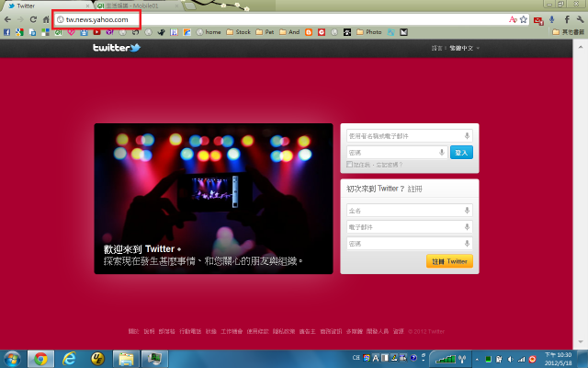Screen dimensions: 588x368
Task: Click the input method help icon
Action: 413,358
